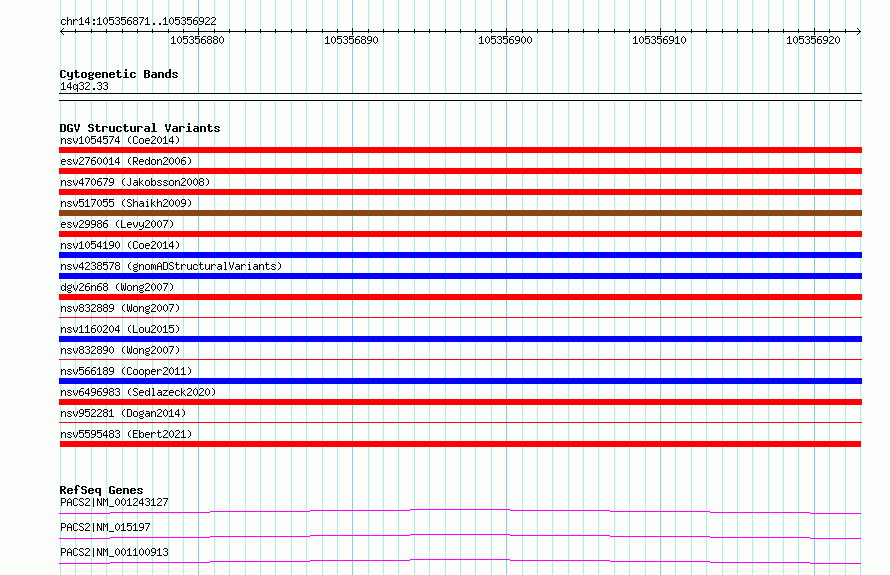Click the right arrow end of the ruler
890x575 pixels.
859,31
